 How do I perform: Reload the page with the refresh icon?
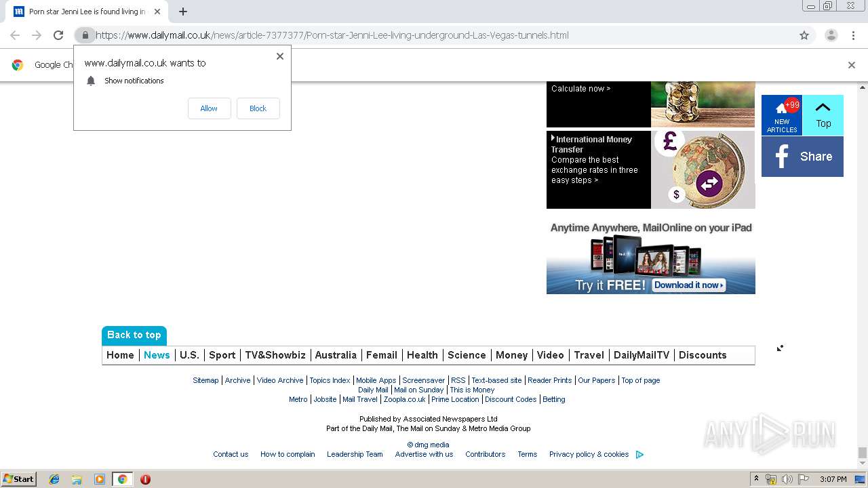[x=58, y=35]
